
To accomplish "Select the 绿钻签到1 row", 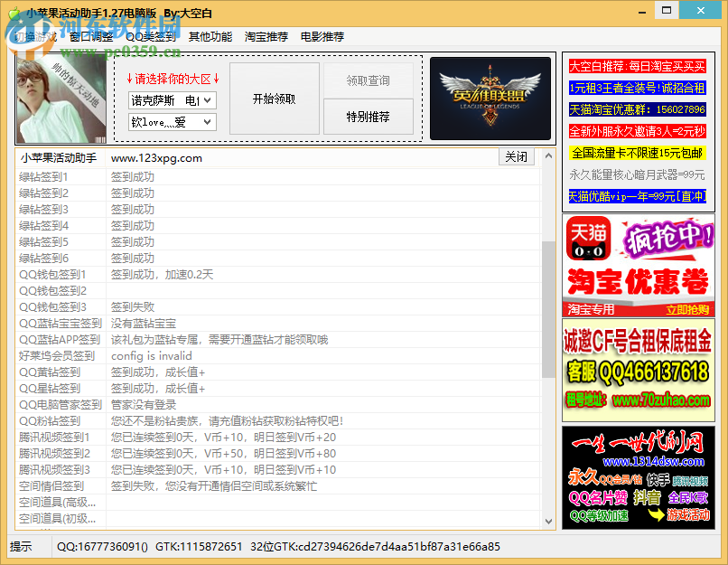I will (x=277, y=177).
